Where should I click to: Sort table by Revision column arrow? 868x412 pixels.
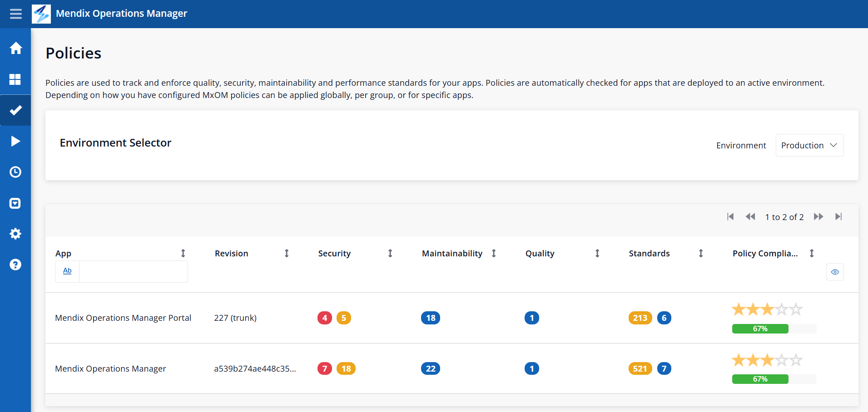[x=287, y=253]
